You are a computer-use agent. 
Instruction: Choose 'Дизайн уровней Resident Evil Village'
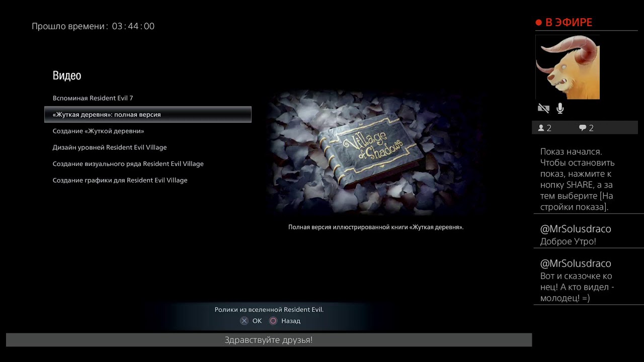pyautogui.click(x=110, y=147)
